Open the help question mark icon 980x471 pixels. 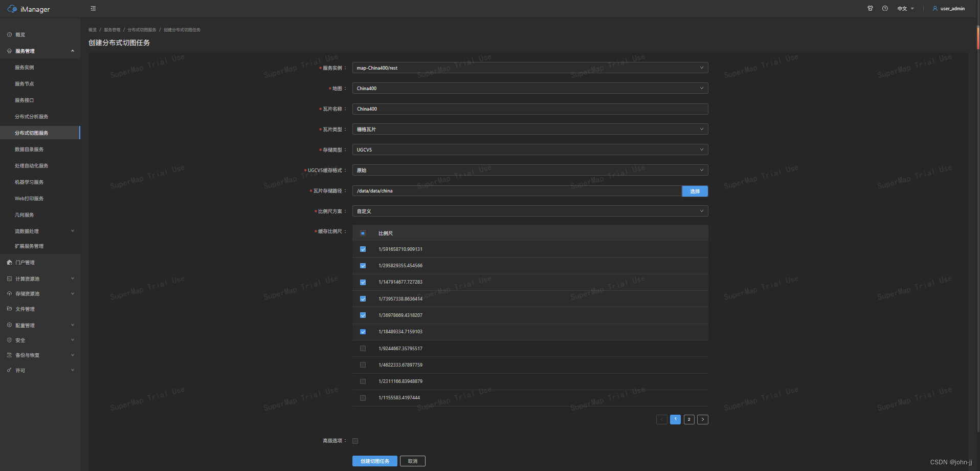[885, 8]
